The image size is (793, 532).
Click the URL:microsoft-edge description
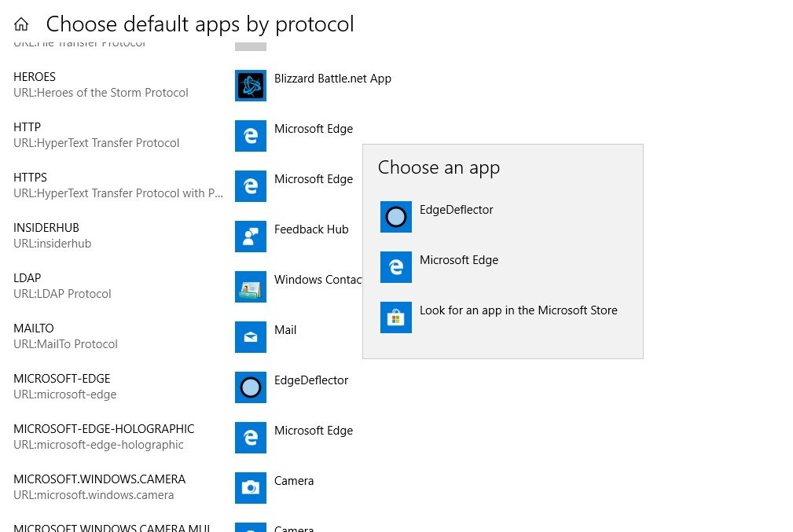pos(64,394)
